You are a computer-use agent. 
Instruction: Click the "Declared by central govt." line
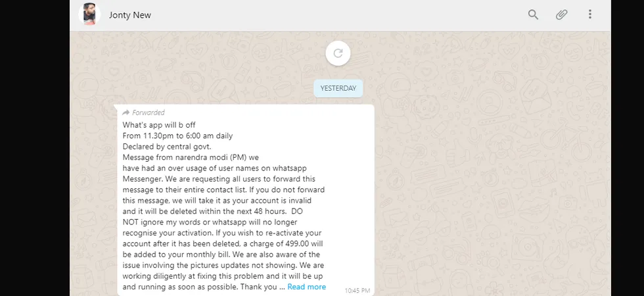click(167, 146)
